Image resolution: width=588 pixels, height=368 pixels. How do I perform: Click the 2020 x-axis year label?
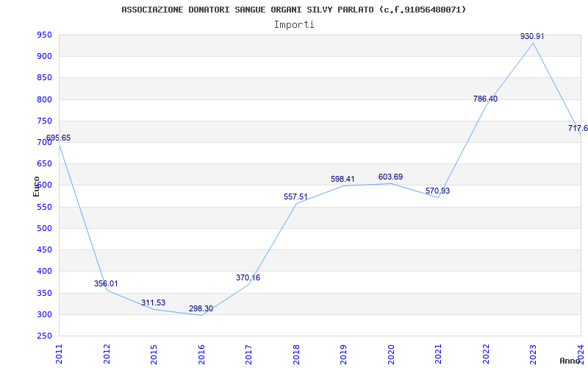pos(391,354)
